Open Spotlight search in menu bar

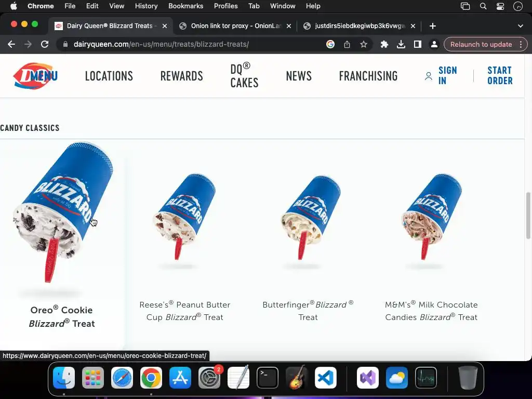pos(483,6)
